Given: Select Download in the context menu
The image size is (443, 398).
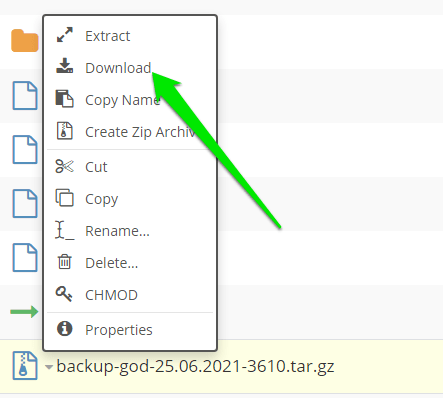Looking at the screenshot, I should click(x=130, y=68).
